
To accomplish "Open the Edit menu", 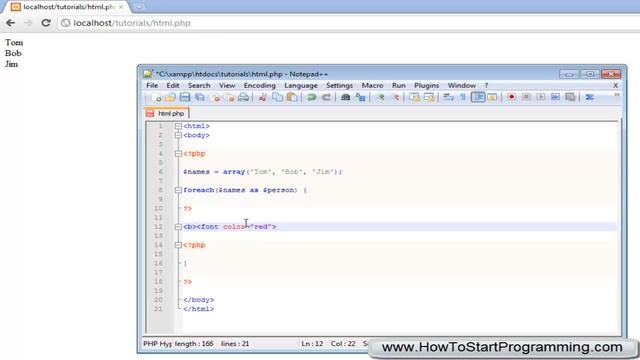I will pos(173,85).
